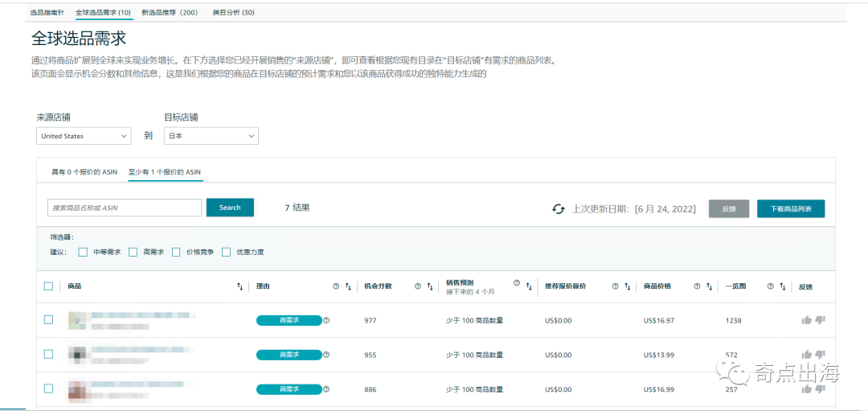Open the 目标店铺 日本 dropdown
Viewport: 868px width, 411px height.
pyautogui.click(x=211, y=136)
